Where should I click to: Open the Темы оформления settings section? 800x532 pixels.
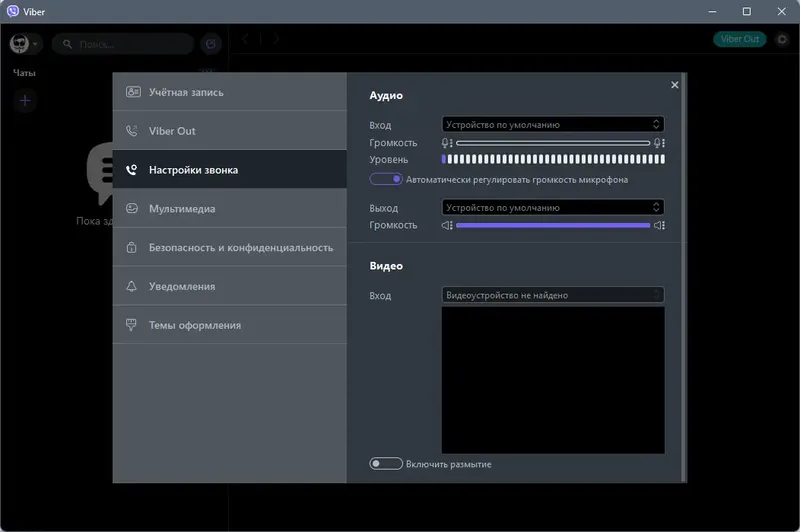(230, 325)
